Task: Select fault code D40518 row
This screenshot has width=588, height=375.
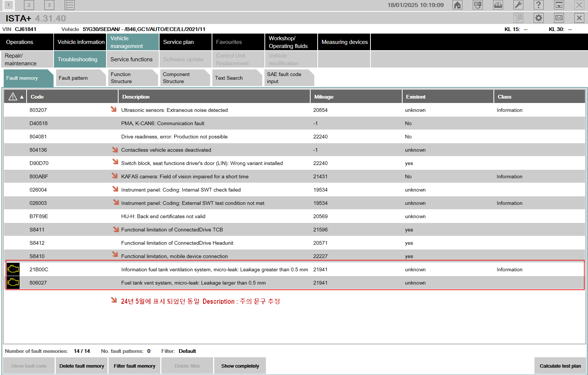Action: pyautogui.click(x=294, y=123)
